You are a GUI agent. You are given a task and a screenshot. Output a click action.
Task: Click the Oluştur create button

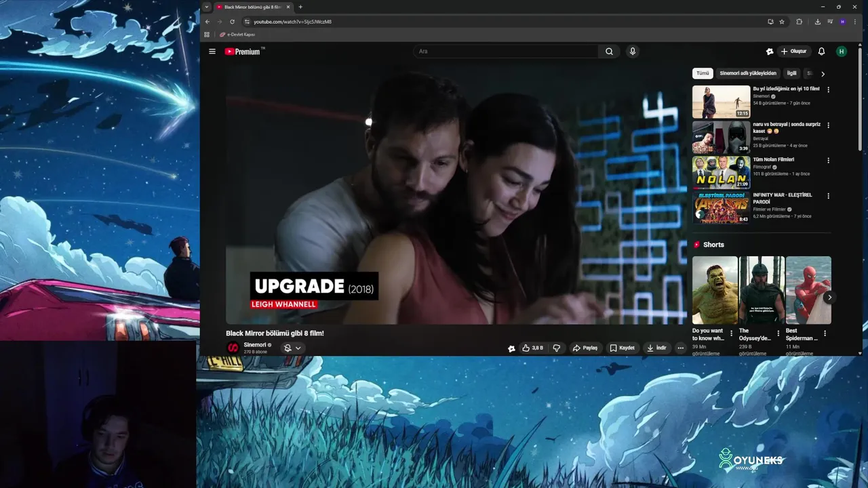[x=793, y=52]
